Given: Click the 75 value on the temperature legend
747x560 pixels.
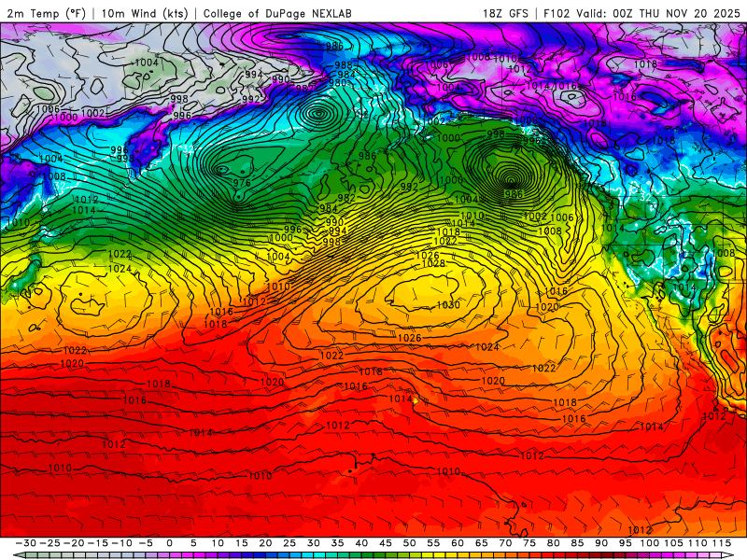Looking at the screenshot, I should pyautogui.click(x=529, y=543).
